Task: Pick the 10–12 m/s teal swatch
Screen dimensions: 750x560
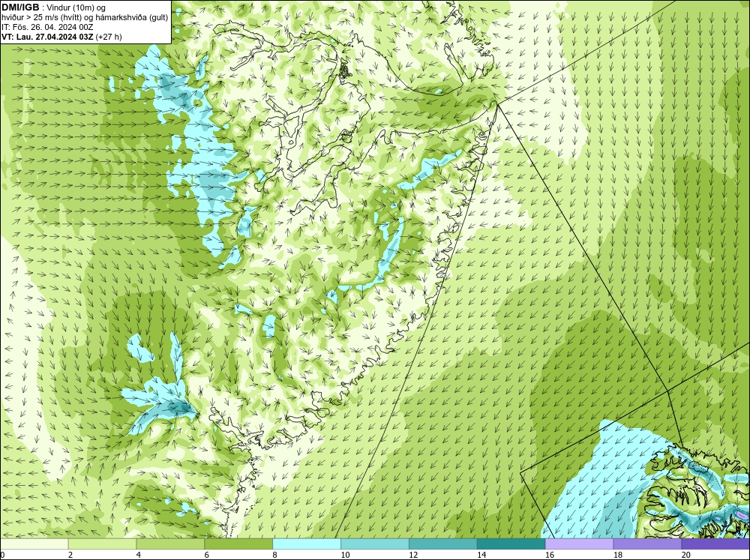Action: (x=375, y=544)
